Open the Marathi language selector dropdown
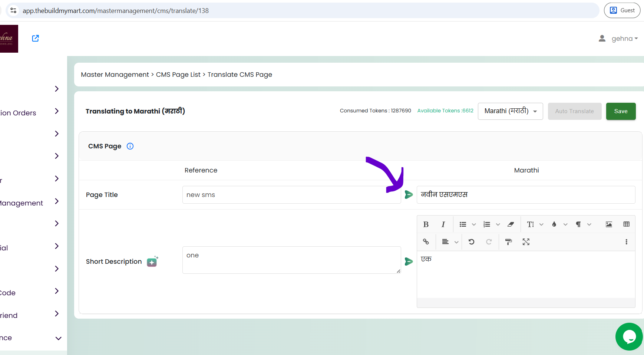Image resolution: width=644 pixels, height=355 pixels. click(x=511, y=111)
